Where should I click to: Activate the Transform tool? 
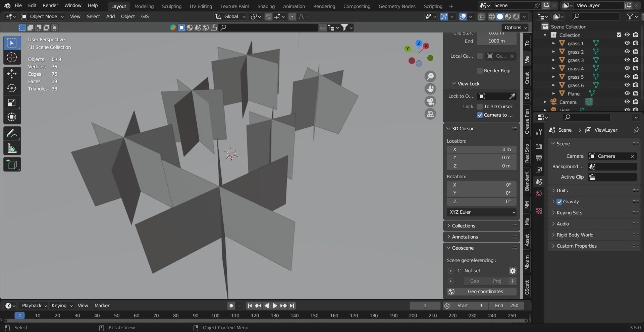pos(12,117)
